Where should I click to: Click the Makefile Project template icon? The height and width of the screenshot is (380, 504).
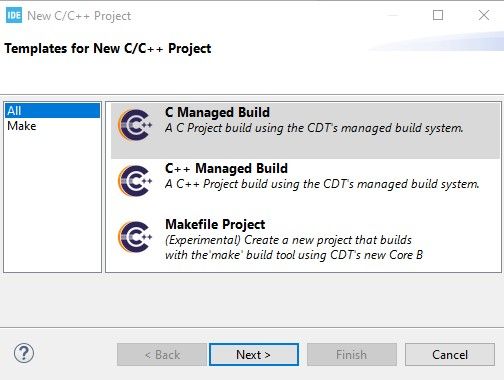135,237
